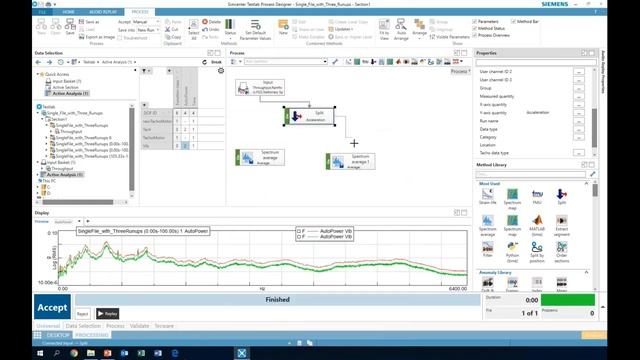Screen dimensions: 640x360
Task: Open the Process overview dropdown
Action: pos(460,71)
